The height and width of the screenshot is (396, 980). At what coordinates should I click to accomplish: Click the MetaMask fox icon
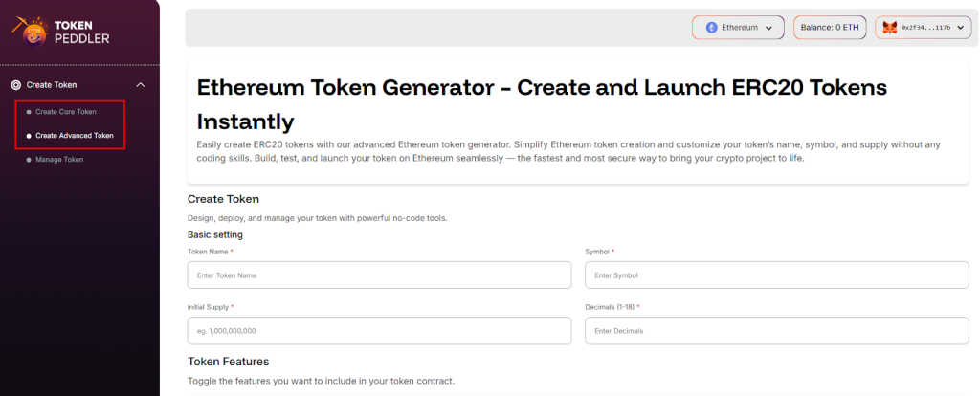pos(890,28)
